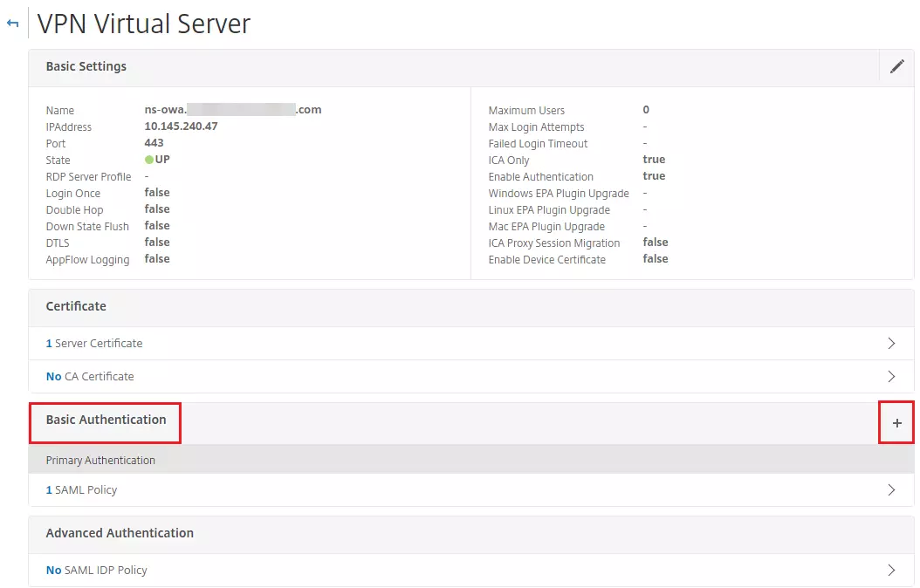Click the Advanced Authentication section header
The width and height of the screenshot is (920, 588).
[119, 533]
